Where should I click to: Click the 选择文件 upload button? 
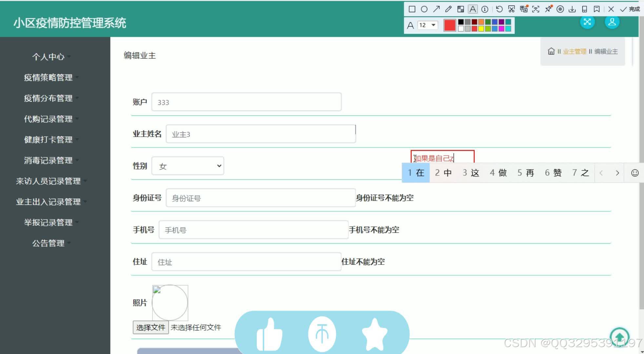[151, 327]
